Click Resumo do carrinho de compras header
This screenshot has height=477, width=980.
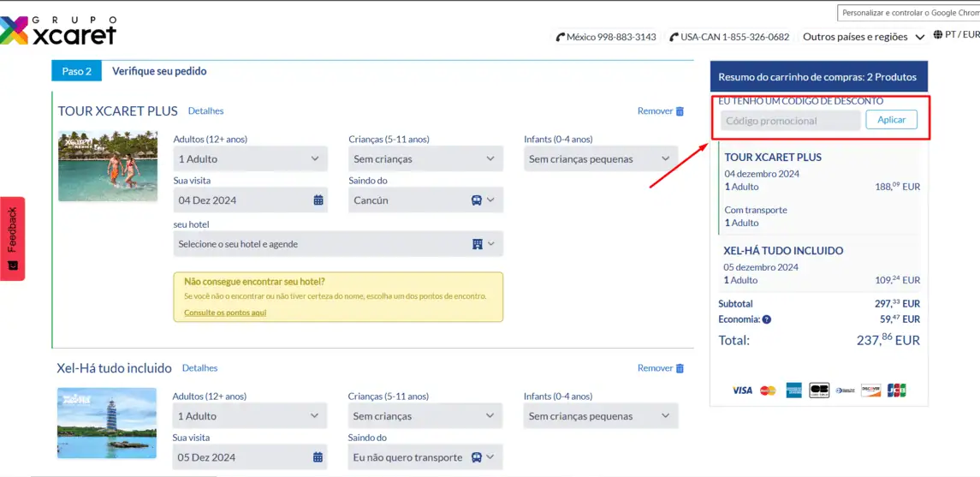(819, 77)
